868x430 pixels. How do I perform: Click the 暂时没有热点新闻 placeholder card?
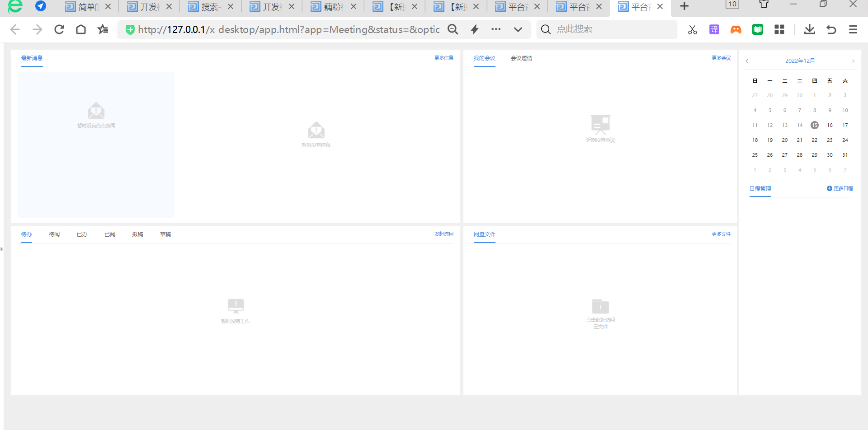(x=96, y=145)
